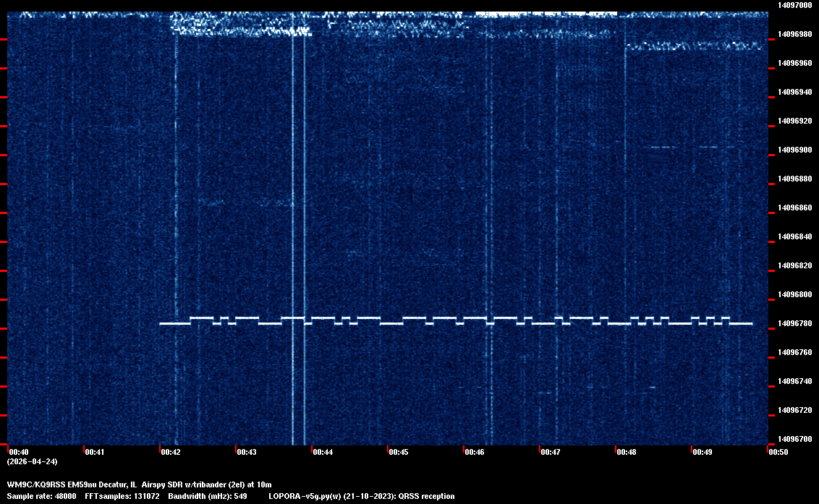Click the Bandwidth (mHz): 549 text
The width and height of the screenshot is (819, 504).
pyautogui.click(x=209, y=496)
